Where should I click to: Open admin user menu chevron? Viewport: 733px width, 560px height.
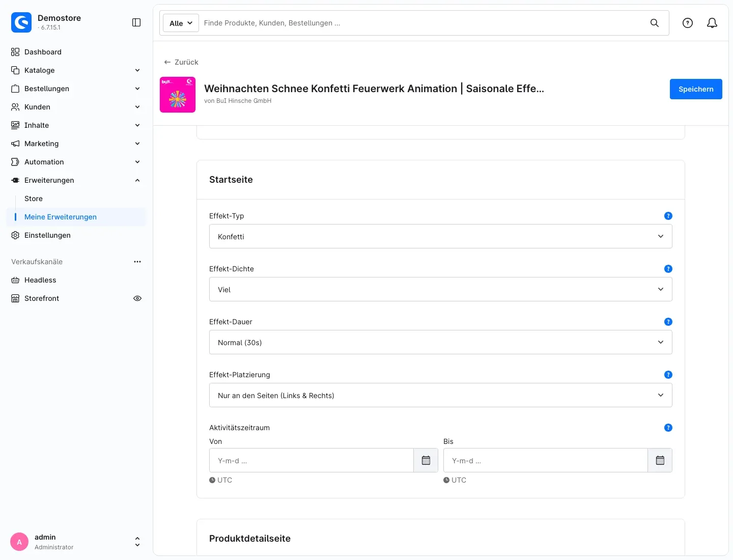click(137, 542)
